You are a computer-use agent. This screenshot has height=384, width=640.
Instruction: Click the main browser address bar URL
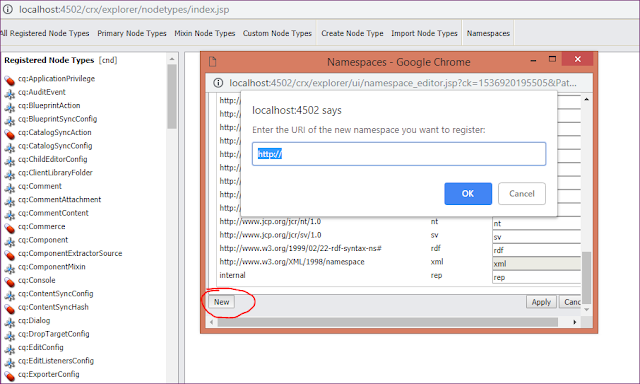click(124, 9)
